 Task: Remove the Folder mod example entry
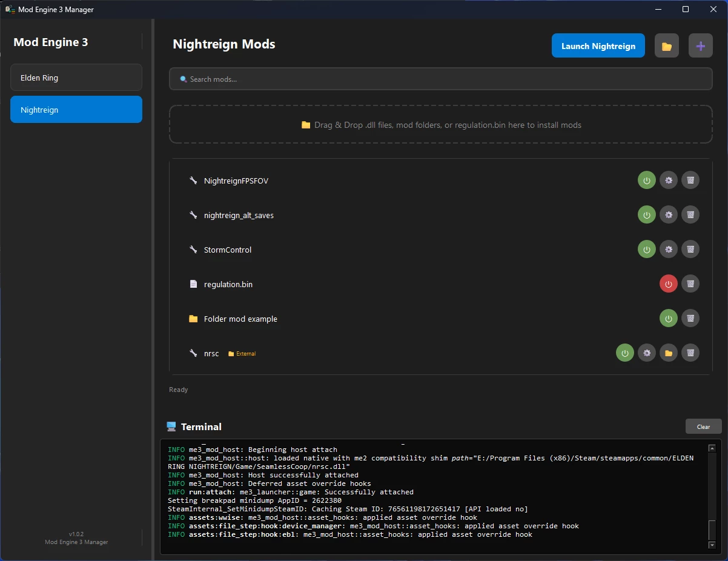click(690, 319)
